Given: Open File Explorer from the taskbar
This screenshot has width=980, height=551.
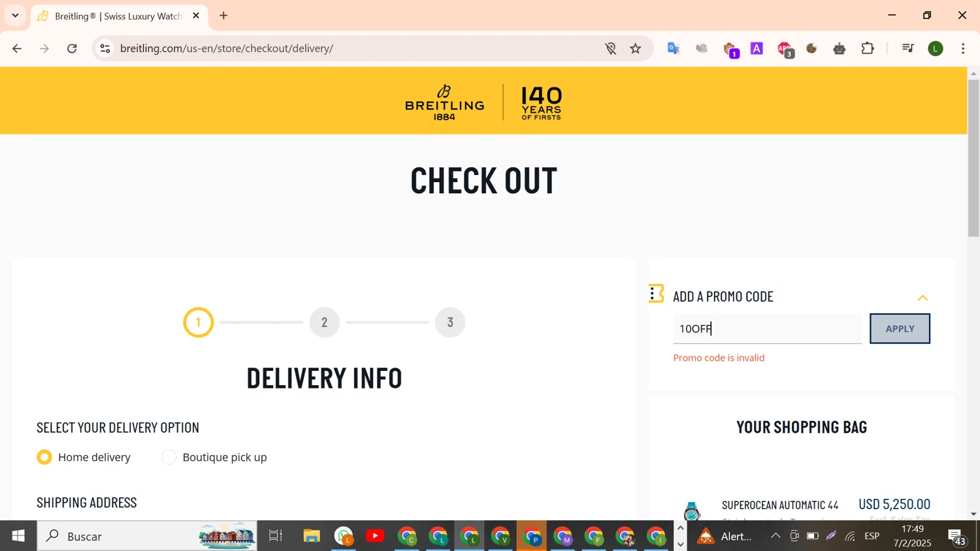Looking at the screenshot, I should coord(312,536).
